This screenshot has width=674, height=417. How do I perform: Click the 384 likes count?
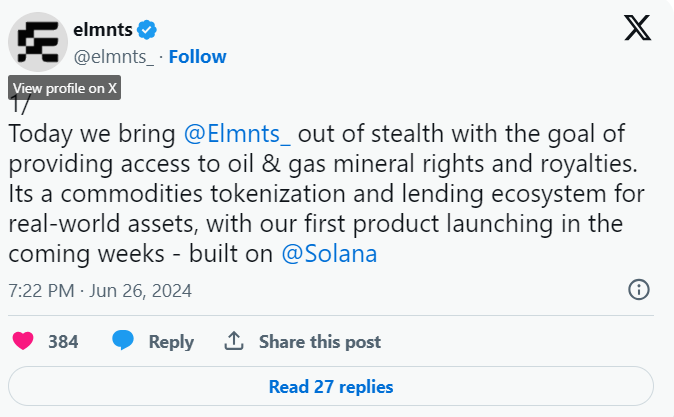(63, 342)
